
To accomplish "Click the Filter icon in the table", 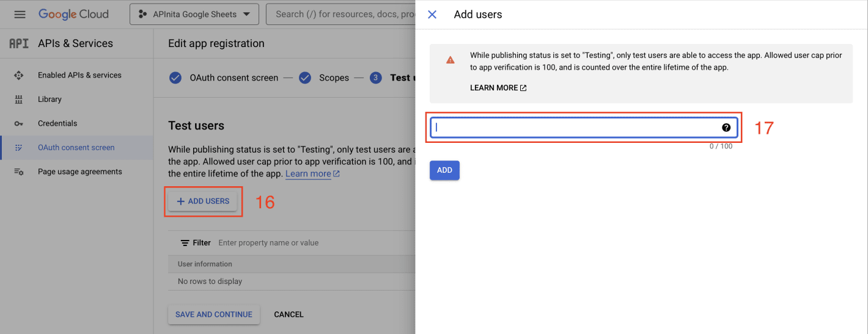I will [x=185, y=242].
